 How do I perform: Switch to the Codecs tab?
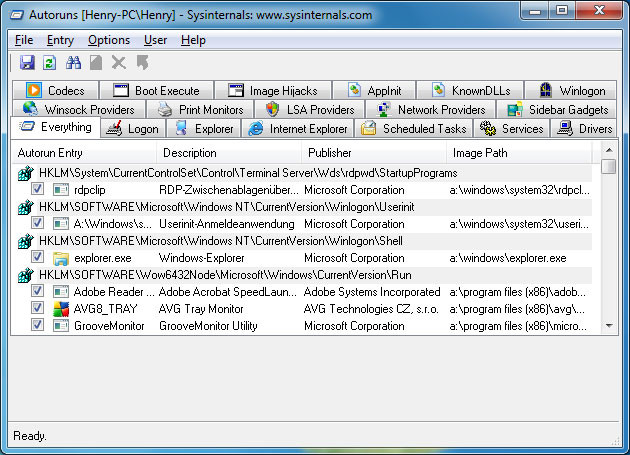click(x=55, y=90)
